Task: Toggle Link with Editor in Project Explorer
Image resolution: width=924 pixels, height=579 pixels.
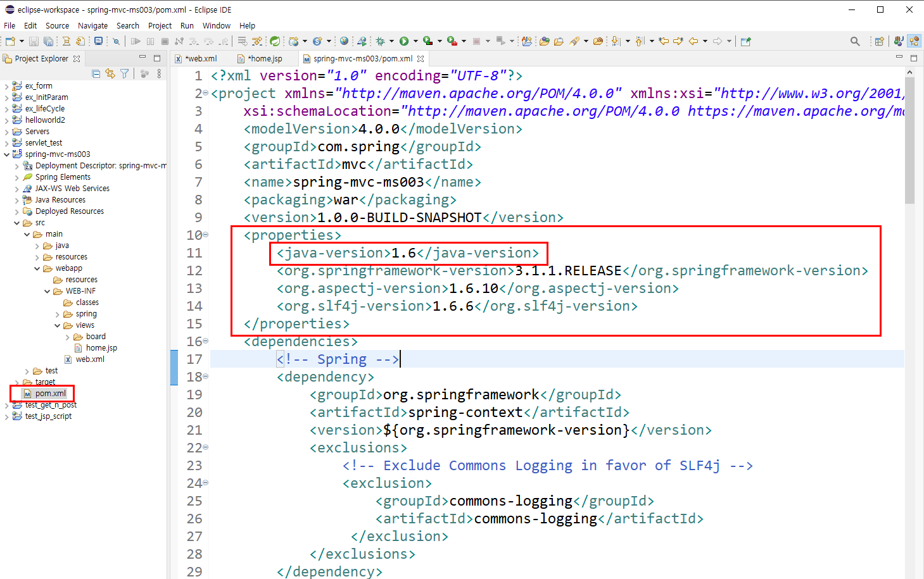Action: point(110,74)
